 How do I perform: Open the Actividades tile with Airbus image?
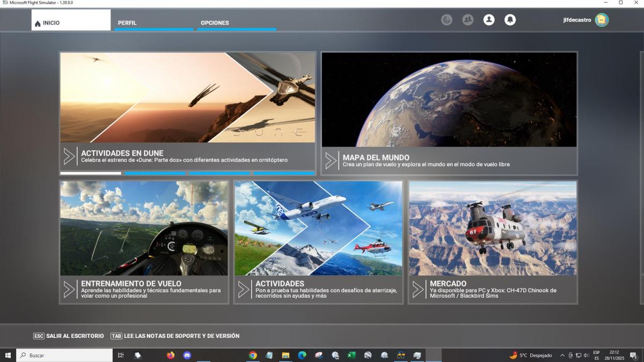pyautogui.click(x=318, y=228)
